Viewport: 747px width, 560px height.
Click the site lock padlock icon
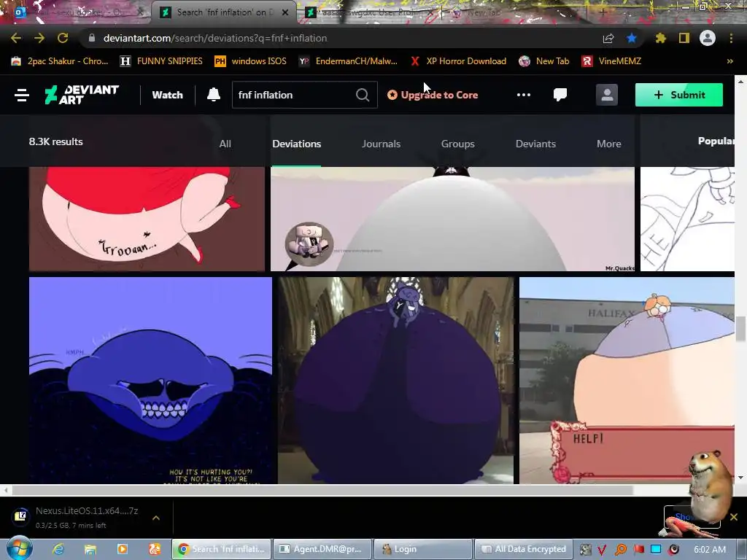[x=92, y=38]
